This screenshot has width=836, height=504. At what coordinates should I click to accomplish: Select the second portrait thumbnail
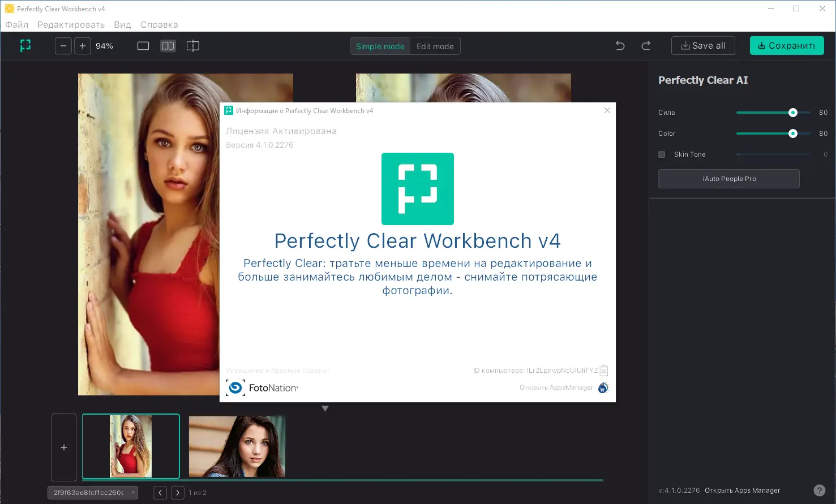(237, 446)
